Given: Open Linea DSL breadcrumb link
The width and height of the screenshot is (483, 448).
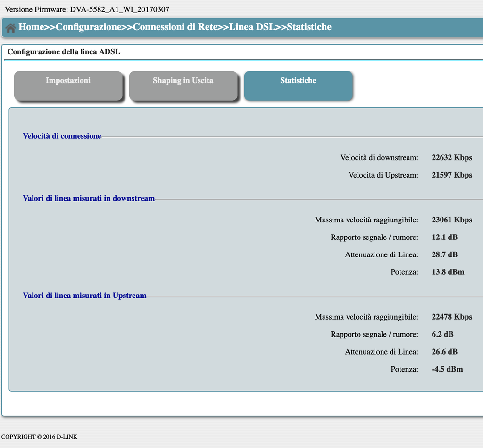Looking at the screenshot, I should click(x=252, y=27).
